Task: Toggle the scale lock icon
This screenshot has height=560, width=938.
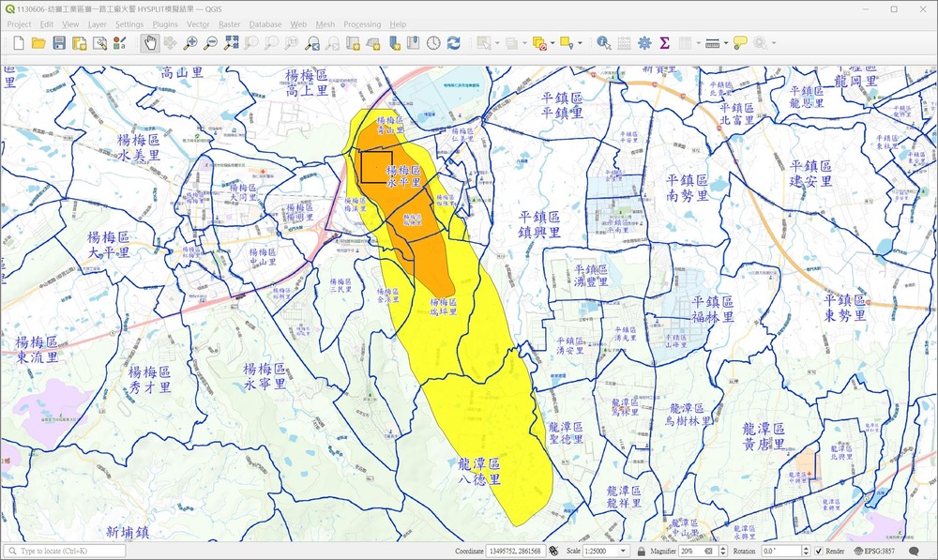Action: 641,551
